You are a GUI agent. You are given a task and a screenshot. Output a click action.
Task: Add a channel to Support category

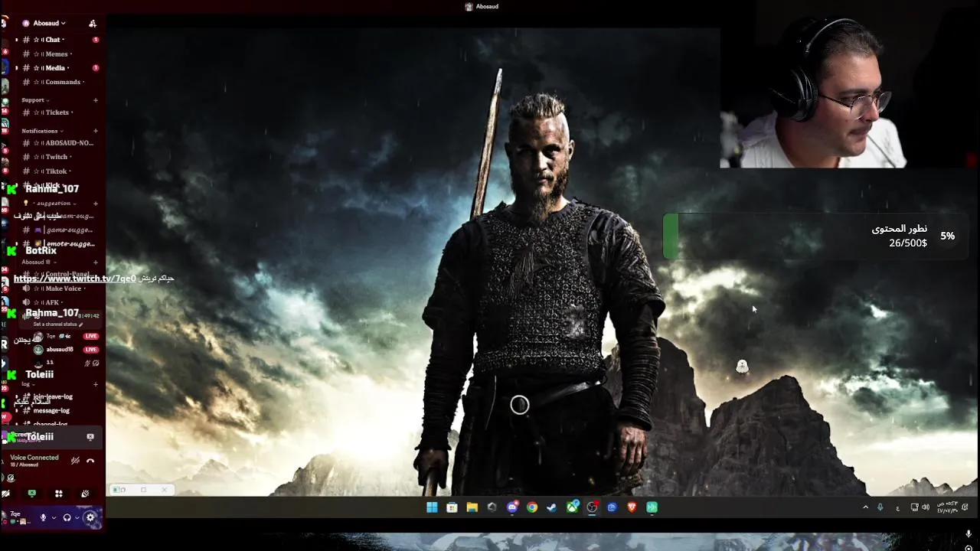coord(96,100)
